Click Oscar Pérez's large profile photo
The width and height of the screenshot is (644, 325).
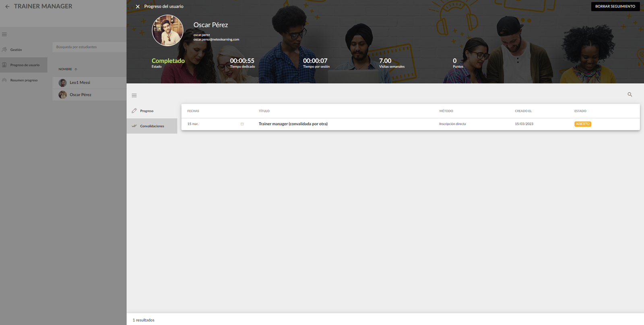[167, 31]
